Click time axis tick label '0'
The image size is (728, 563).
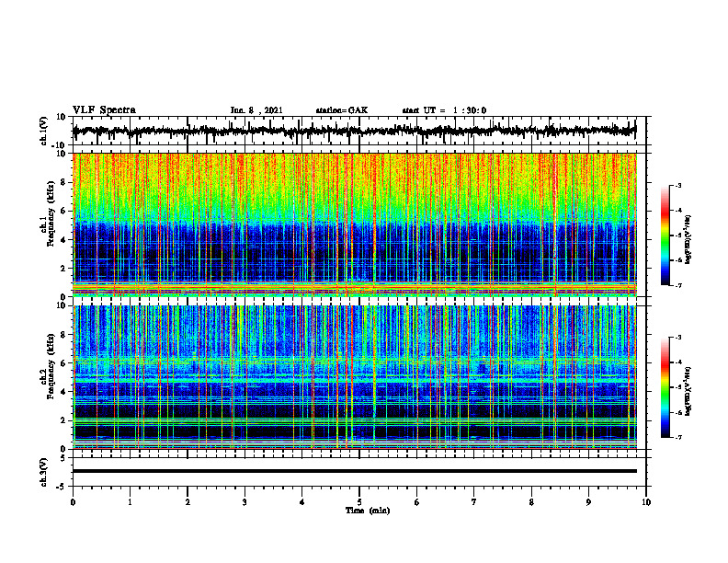click(x=73, y=502)
